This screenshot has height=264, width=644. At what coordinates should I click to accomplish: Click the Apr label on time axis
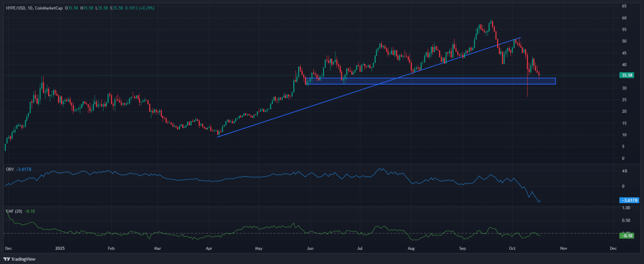(209, 248)
